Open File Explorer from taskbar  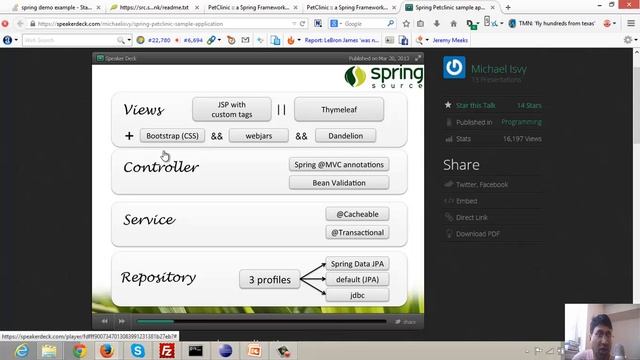[49, 351]
